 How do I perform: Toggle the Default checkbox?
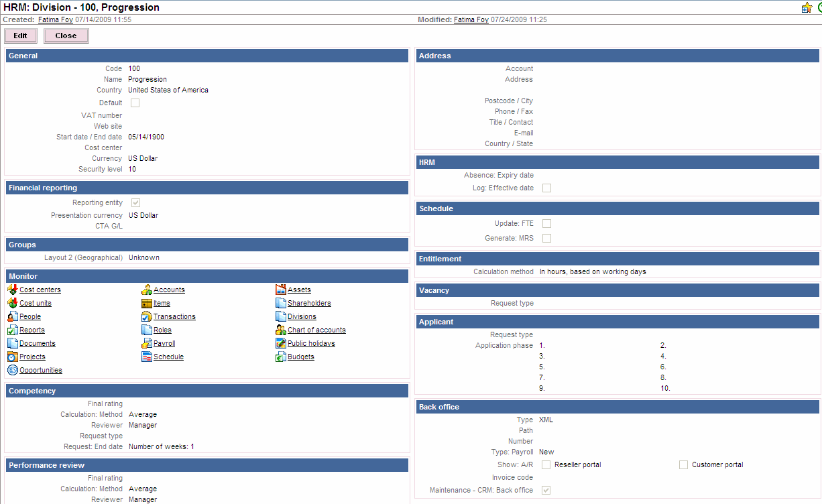pos(135,103)
